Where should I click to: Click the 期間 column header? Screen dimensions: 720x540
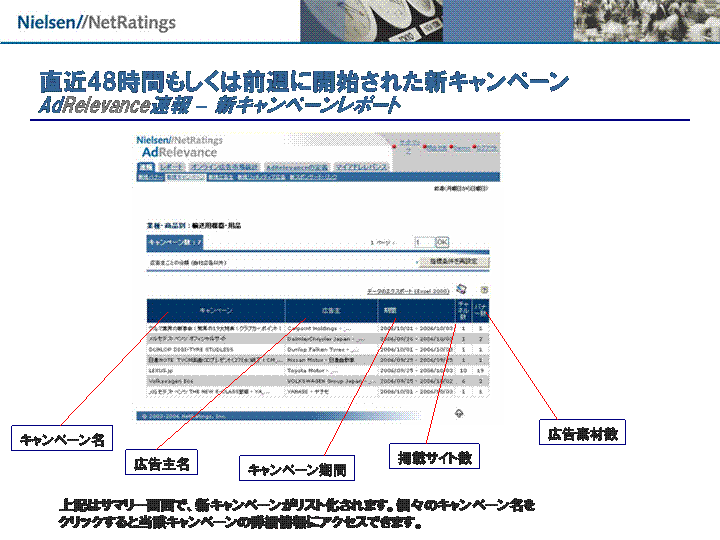tap(416, 311)
